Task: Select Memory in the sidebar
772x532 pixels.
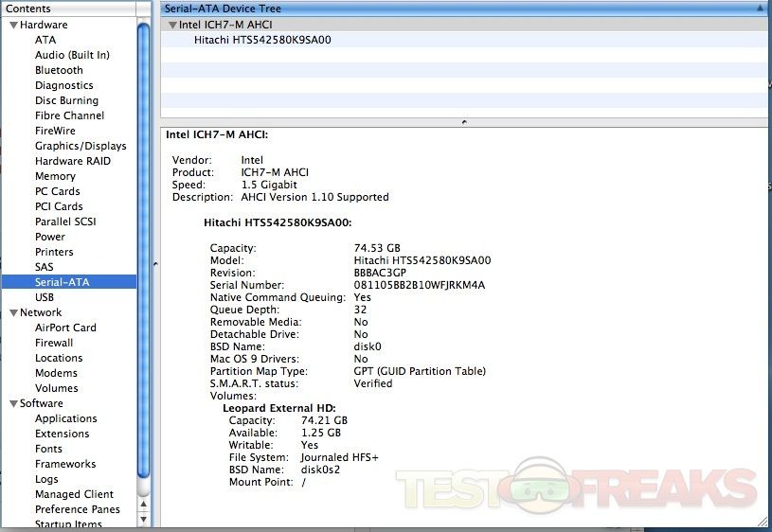Action: (55, 176)
